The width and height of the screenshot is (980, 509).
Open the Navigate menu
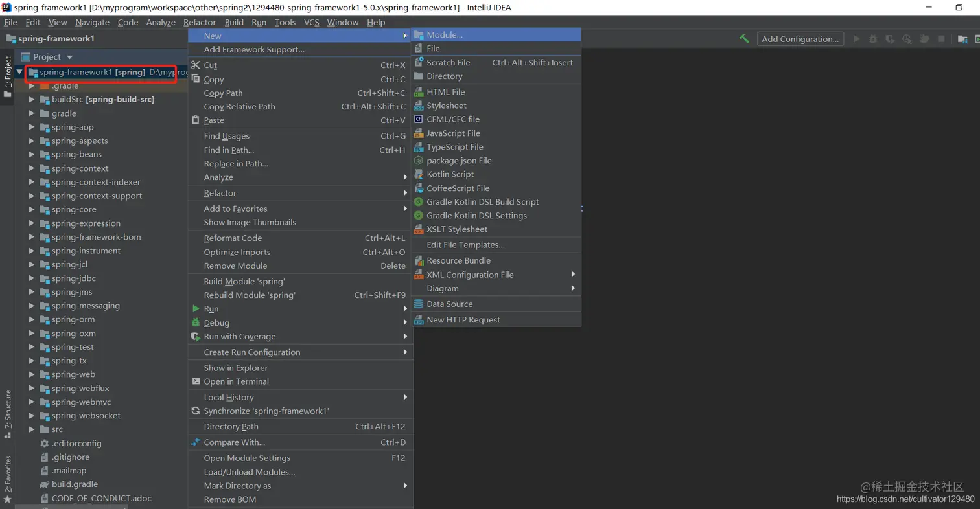pos(92,22)
